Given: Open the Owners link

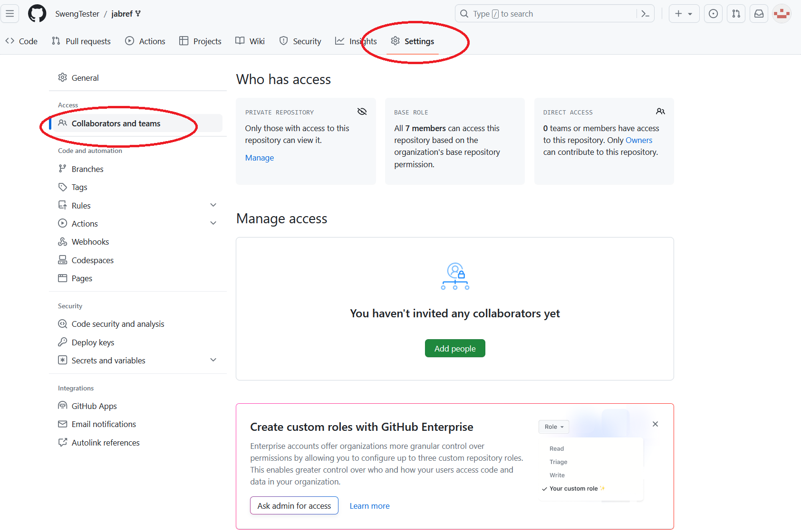Looking at the screenshot, I should tap(639, 140).
